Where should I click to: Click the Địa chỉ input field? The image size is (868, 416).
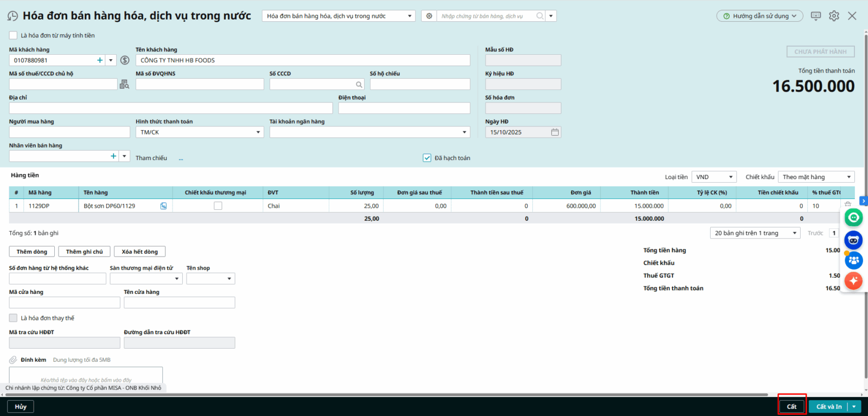click(170, 108)
